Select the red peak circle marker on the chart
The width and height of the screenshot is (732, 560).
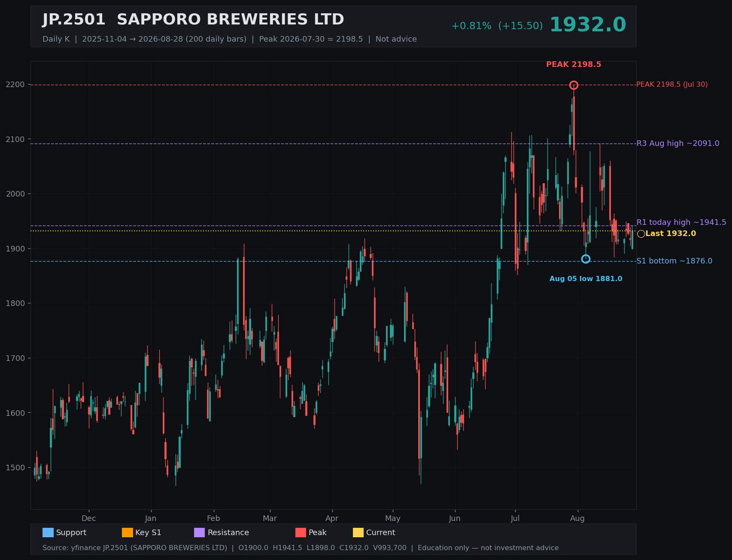(574, 85)
